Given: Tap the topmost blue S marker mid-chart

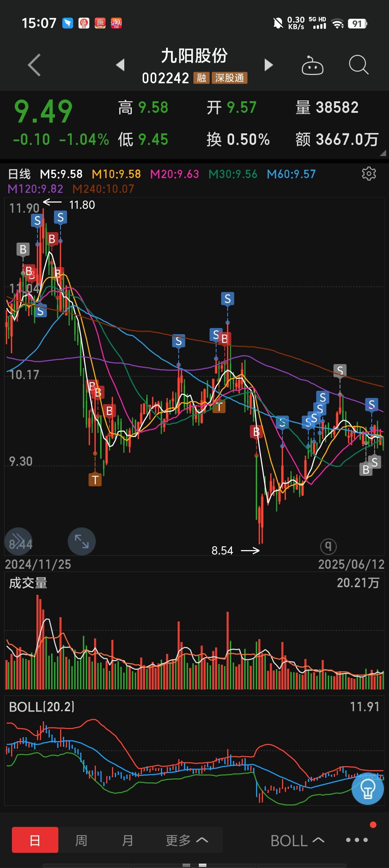Looking at the screenshot, I should pos(228,299).
